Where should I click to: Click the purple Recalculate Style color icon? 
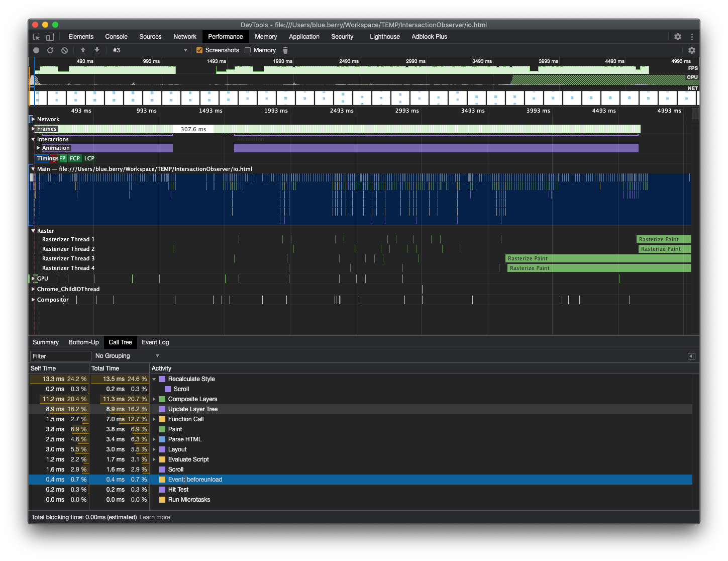click(x=162, y=379)
